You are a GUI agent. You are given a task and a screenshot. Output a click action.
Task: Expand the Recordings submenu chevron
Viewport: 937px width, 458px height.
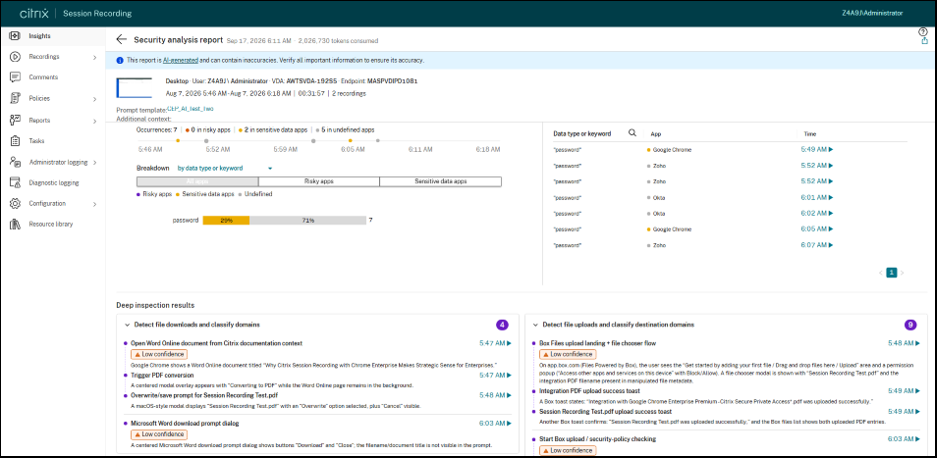[94, 57]
